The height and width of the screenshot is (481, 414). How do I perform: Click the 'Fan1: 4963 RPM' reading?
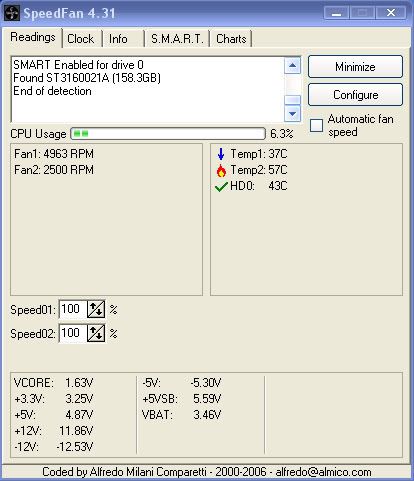click(54, 154)
